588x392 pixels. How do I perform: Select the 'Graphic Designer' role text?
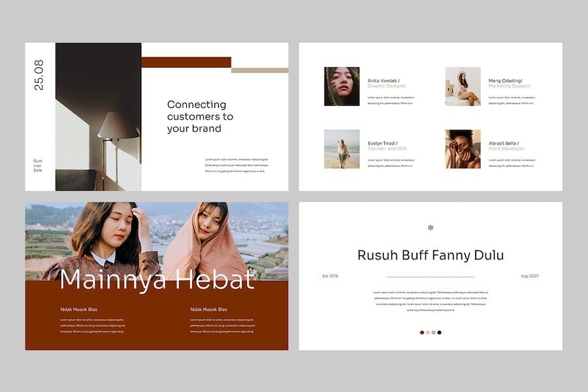[387, 86]
